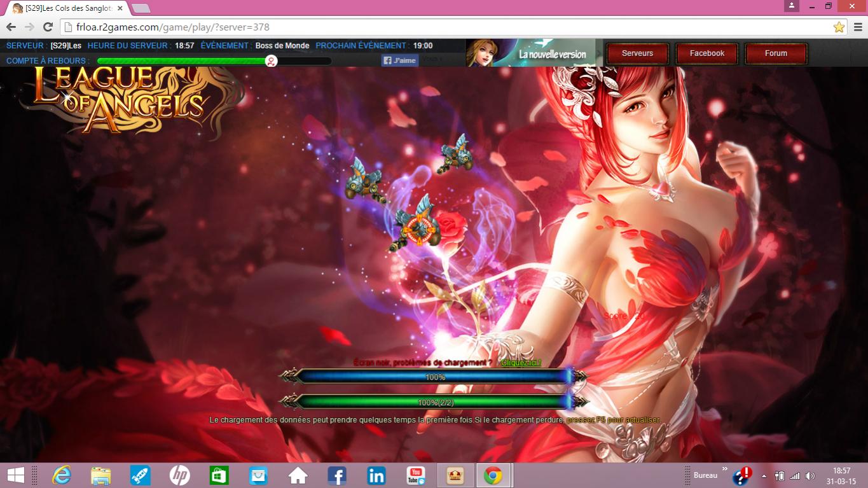Show hidden system tray icons
This screenshot has width=868, height=488.
[764, 476]
